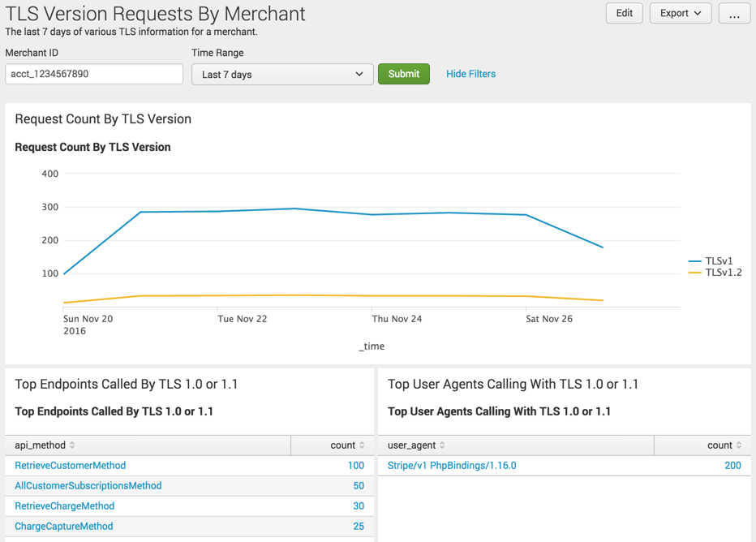Click count value 50 in endpoints table
This screenshot has height=542, width=756.
tap(359, 485)
